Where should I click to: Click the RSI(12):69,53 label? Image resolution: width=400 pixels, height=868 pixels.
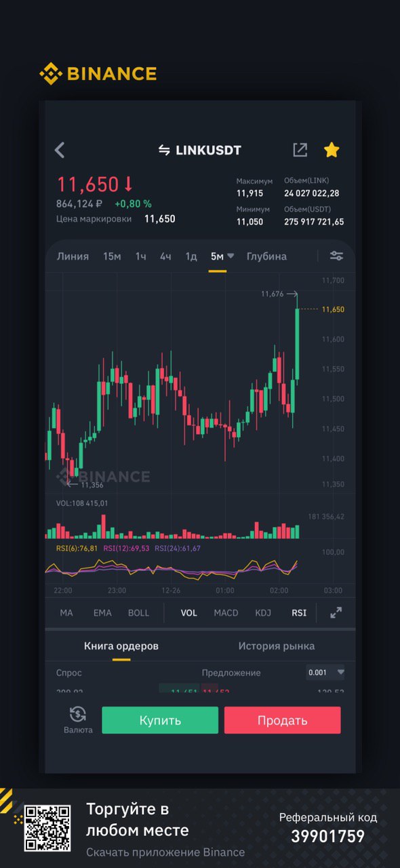(126, 548)
